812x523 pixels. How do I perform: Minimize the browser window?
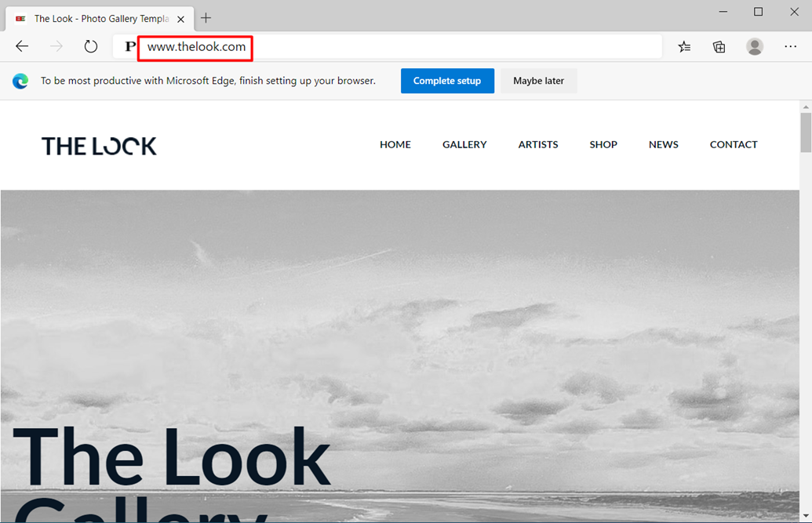(x=723, y=12)
